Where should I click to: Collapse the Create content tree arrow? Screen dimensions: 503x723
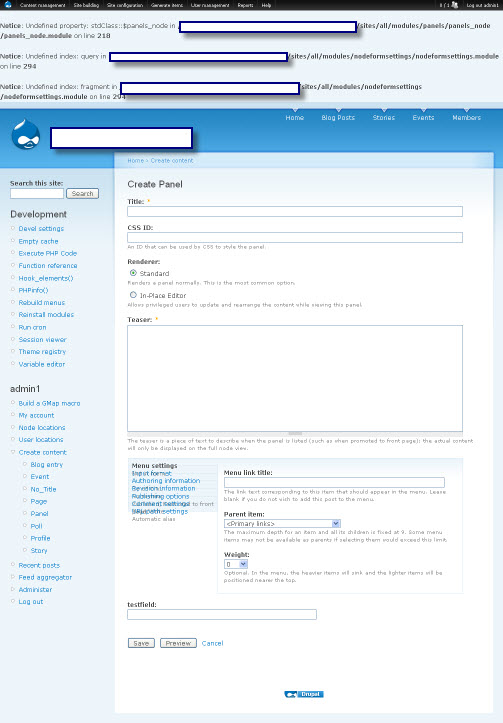[13, 452]
